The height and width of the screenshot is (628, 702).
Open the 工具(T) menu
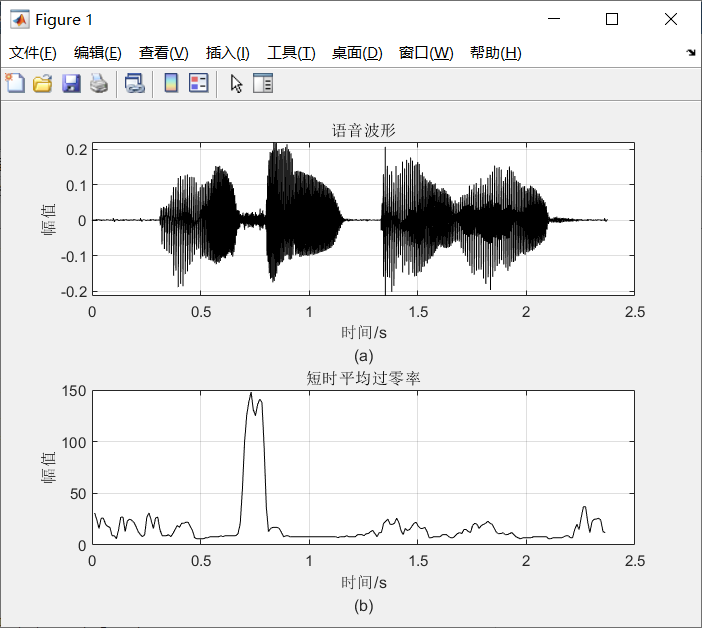point(291,53)
